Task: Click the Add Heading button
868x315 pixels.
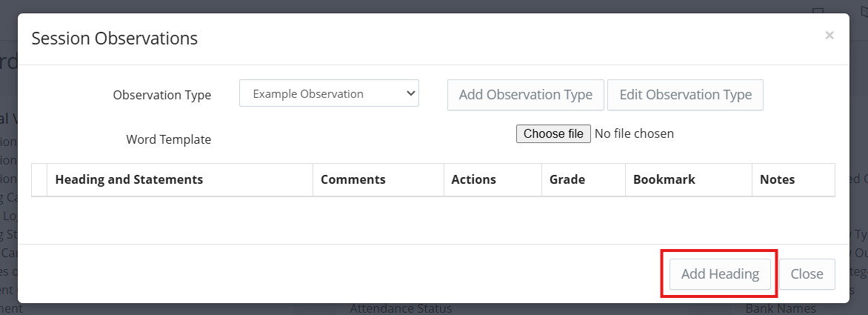Action: click(720, 274)
